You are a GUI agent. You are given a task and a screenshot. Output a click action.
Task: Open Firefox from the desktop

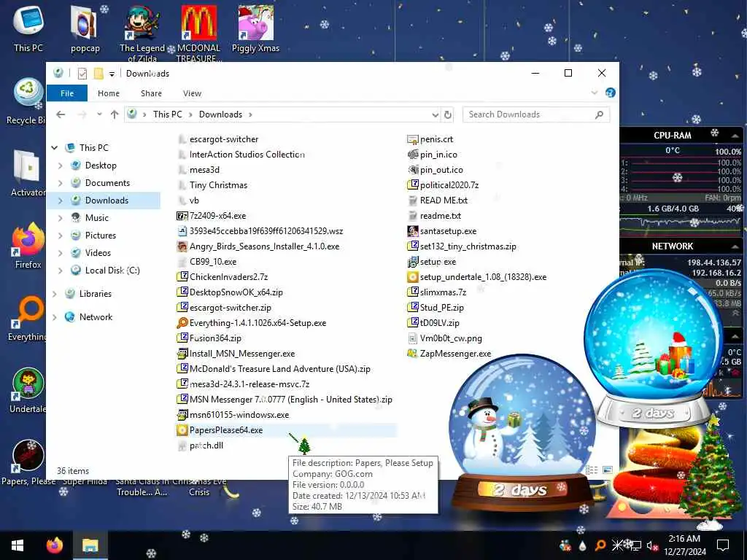tap(28, 246)
